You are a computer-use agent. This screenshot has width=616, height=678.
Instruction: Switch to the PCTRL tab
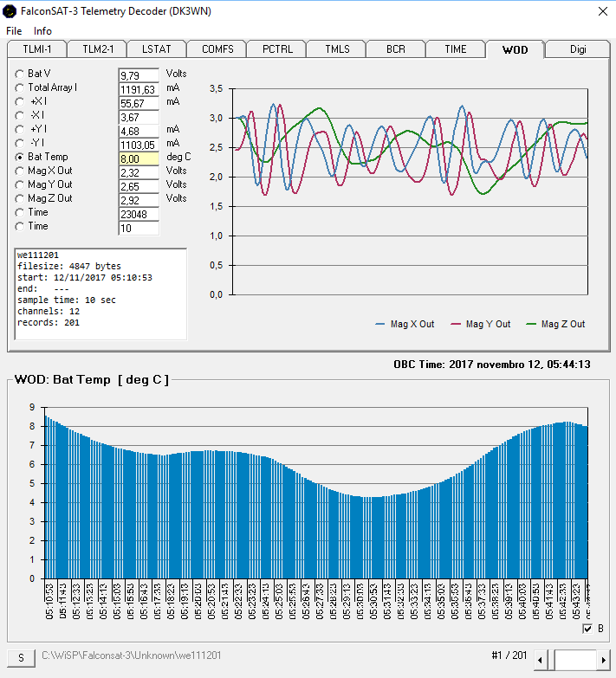click(x=277, y=49)
